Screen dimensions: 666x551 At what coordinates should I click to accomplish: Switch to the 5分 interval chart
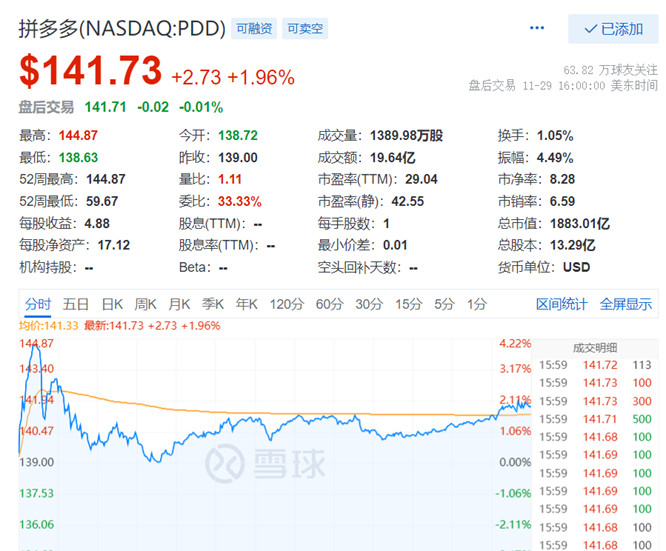(443, 304)
